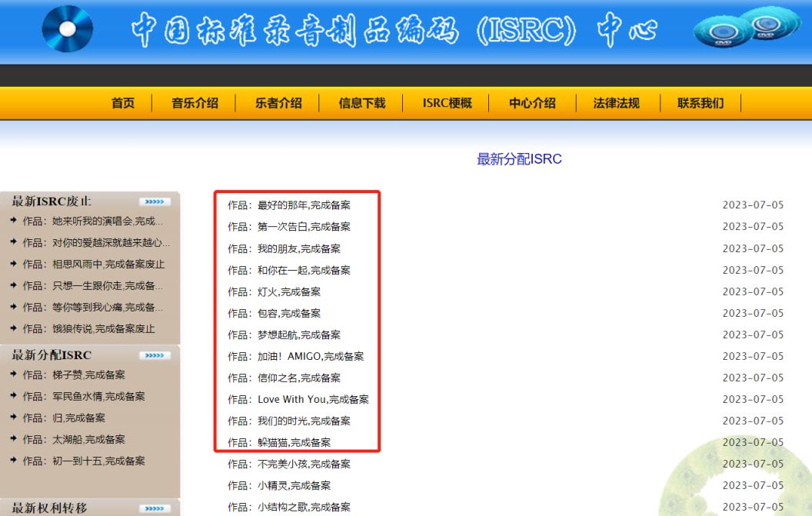812x516 pixels.
Task: Open 法律法规 navigation item
Action: 616,103
